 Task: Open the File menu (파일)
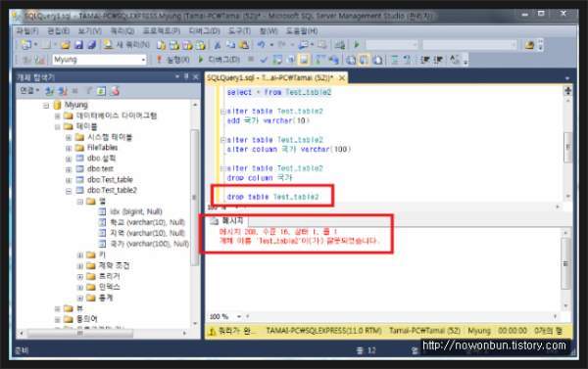click(27, 30)
